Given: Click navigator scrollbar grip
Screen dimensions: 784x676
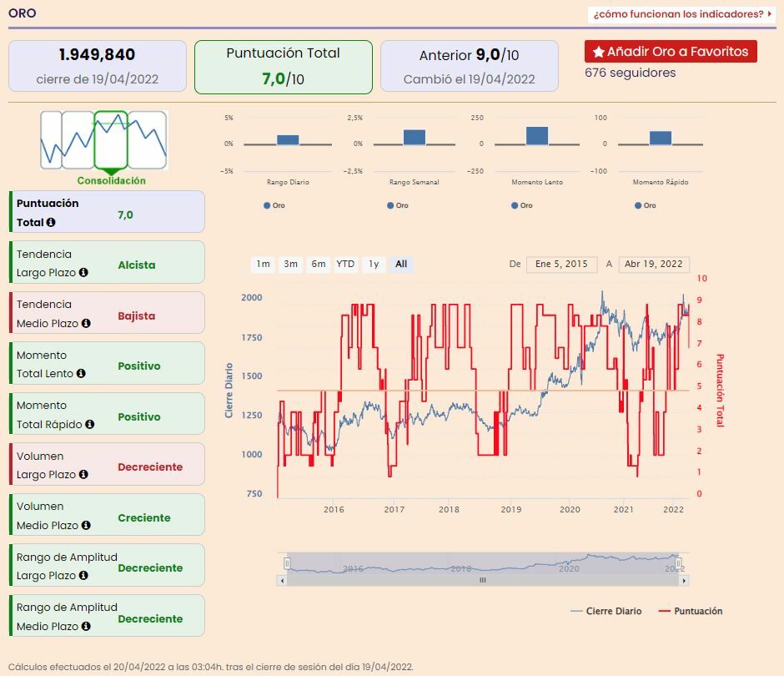Looking at the screenshot, I should click(x=483, y=580).
